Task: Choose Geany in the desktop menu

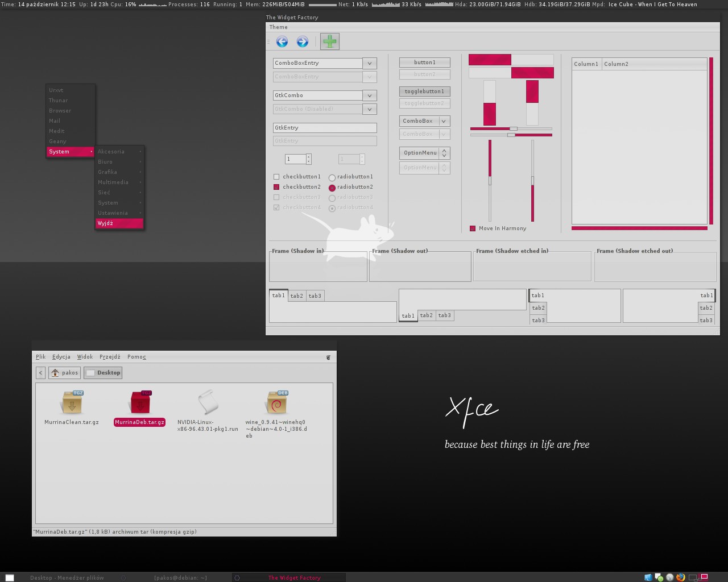Action: (x=71, y=142)
